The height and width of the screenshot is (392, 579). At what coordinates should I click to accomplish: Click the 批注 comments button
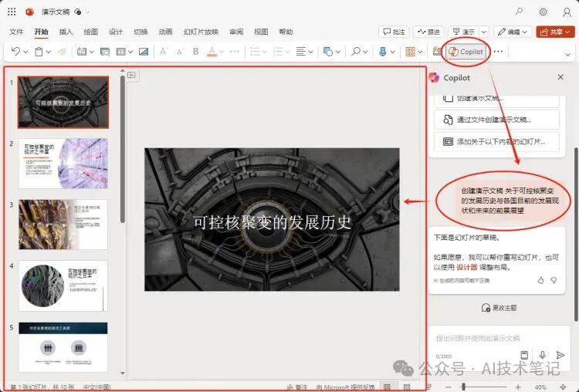point(394,32)
